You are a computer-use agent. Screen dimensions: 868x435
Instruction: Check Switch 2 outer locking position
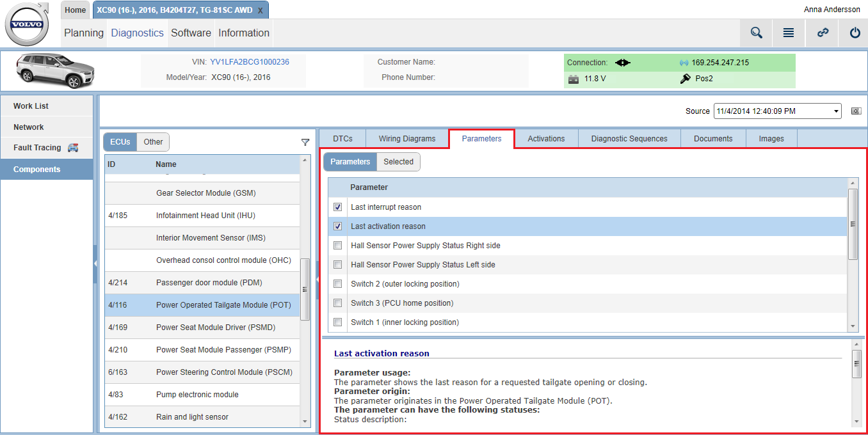(x=338, y=284)
